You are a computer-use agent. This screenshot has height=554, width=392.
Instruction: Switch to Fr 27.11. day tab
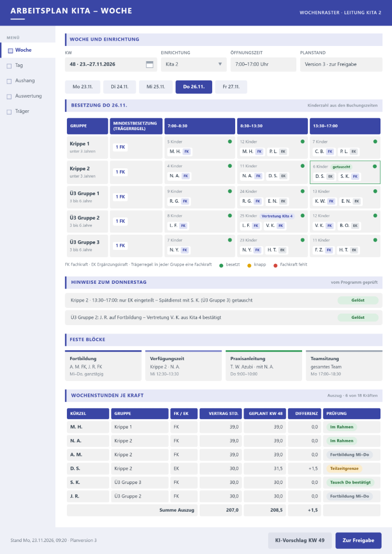[231, 87]
